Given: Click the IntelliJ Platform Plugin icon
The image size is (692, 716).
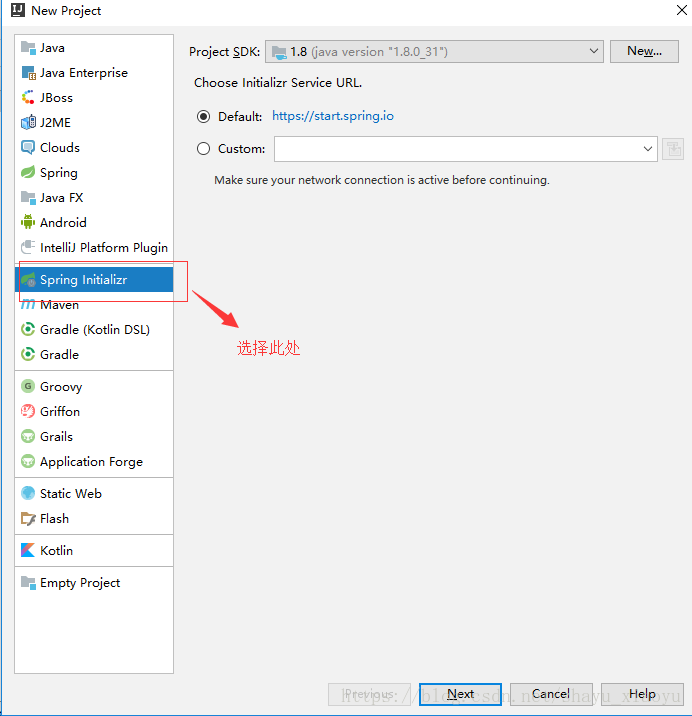Looking at the screenshot, I should (x=28, y=247).
